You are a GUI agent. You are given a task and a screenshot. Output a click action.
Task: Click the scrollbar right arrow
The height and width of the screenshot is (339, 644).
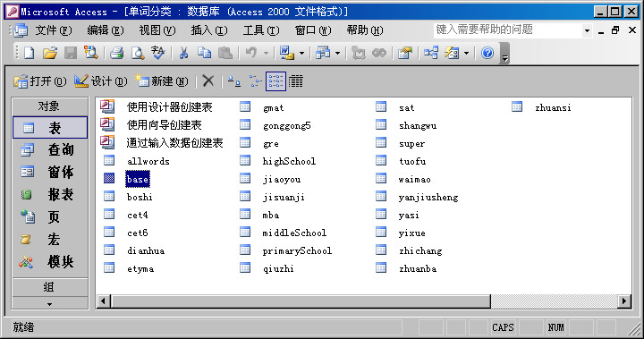624,301
